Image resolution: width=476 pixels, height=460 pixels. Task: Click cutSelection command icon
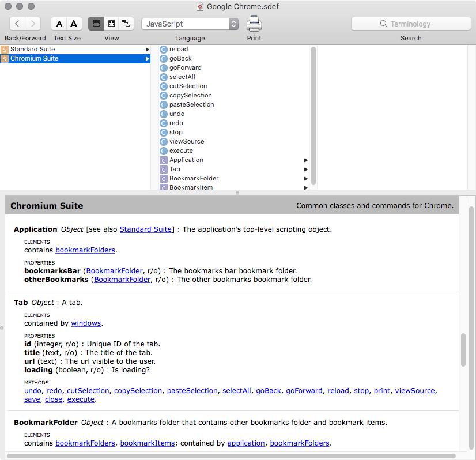(x=164, y=86)
